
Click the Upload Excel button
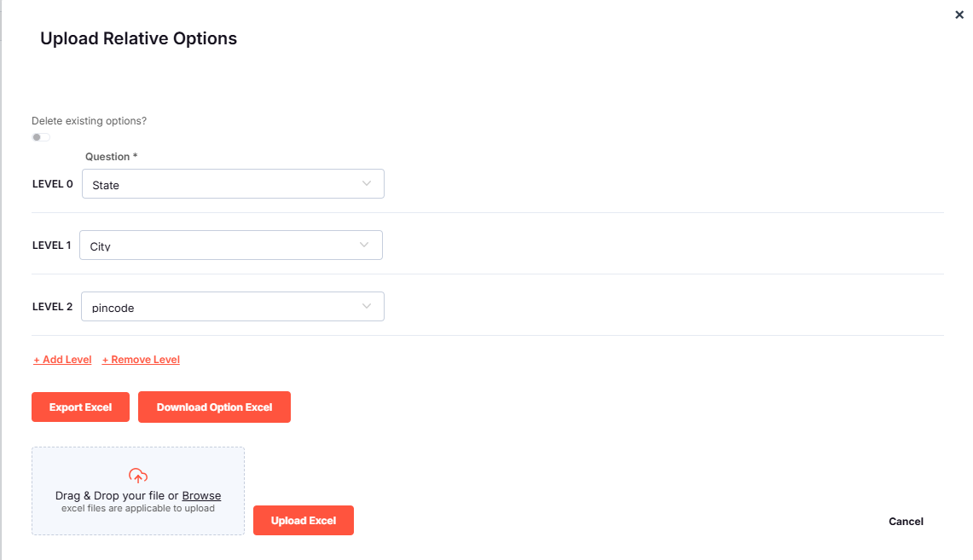click(x=304, y=520)
